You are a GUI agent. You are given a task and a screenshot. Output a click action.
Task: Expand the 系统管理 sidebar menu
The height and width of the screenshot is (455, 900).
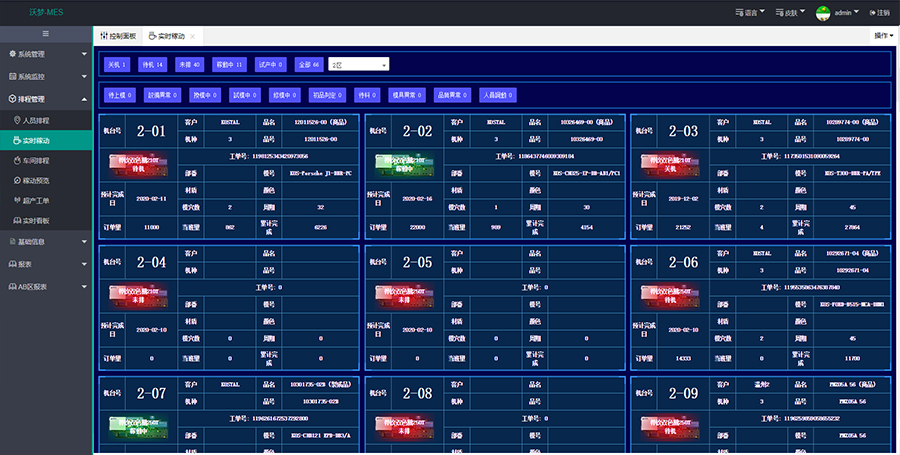pyautogui.click(x=46, y=54)
